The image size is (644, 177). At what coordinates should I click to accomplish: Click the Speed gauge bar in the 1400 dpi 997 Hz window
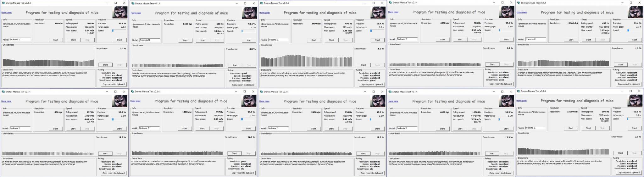click(x=247, y=119)
